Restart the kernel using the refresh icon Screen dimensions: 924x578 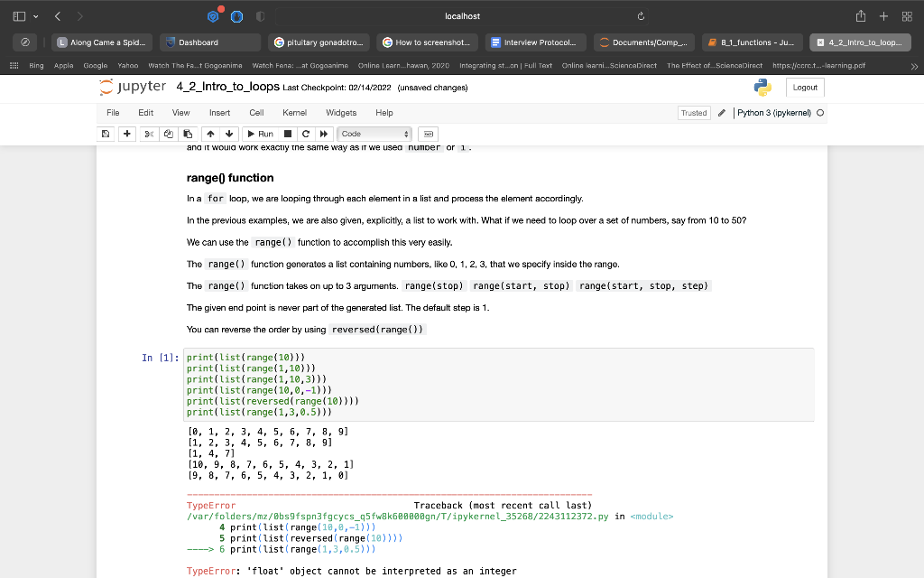coord(305,134)
